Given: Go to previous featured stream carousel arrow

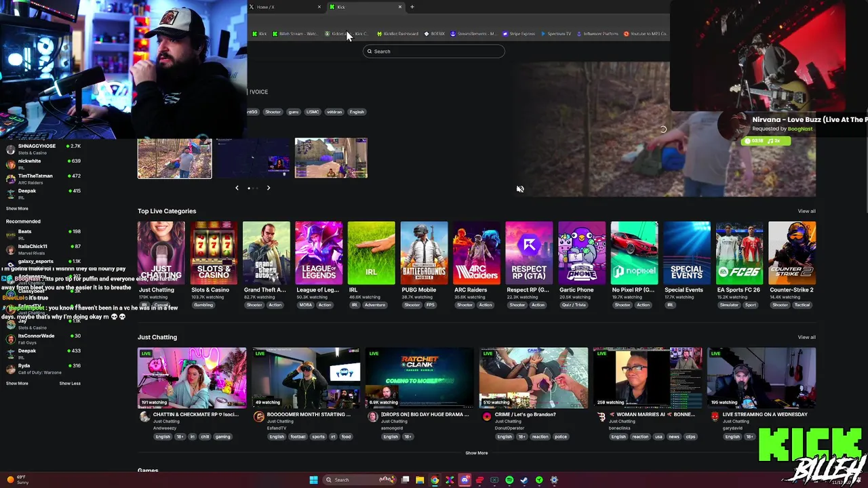Looking at the screenshot, I should pos(237,188).
